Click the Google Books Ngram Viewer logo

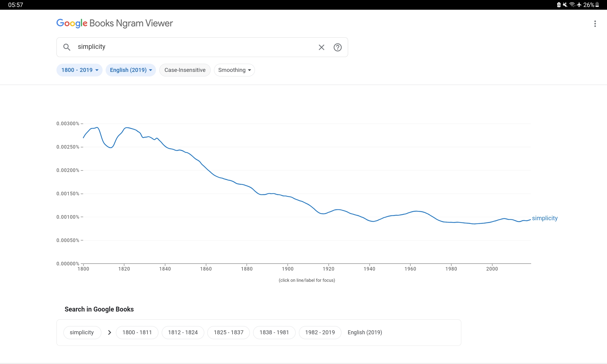tap(115, 23)
